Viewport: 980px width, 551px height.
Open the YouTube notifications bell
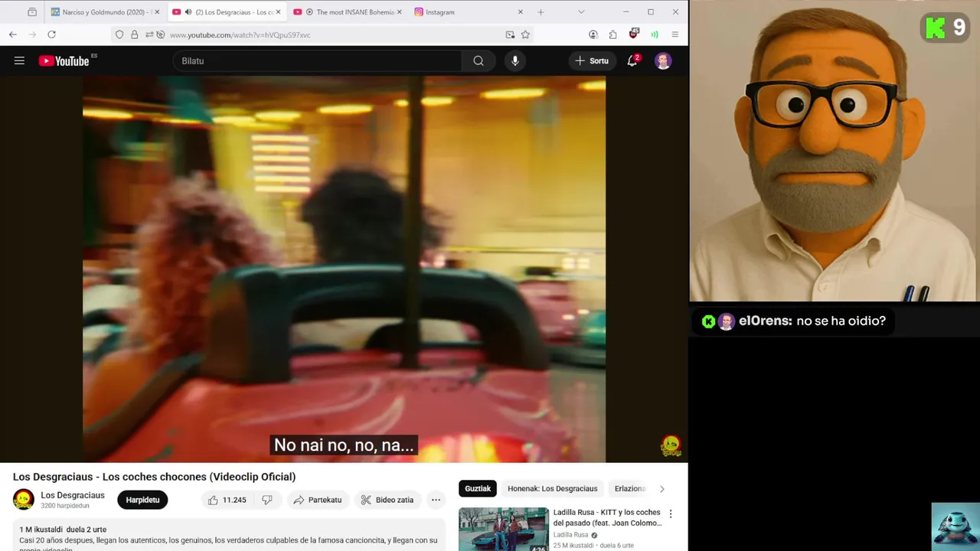tap(632, 60)
